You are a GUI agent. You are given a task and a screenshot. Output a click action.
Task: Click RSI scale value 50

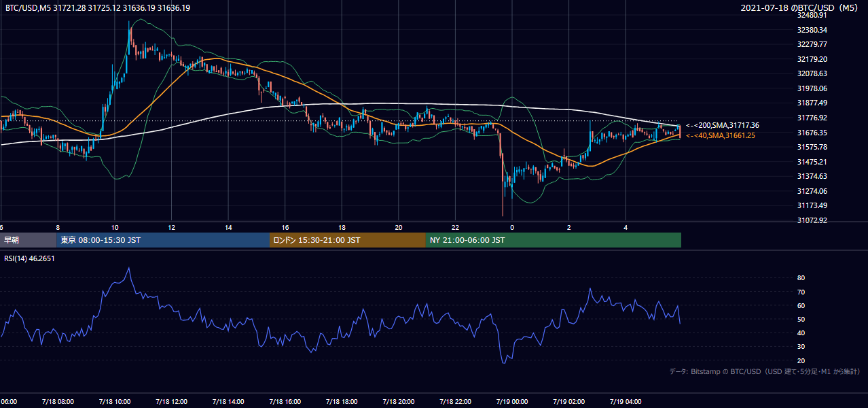pos(801,320)
